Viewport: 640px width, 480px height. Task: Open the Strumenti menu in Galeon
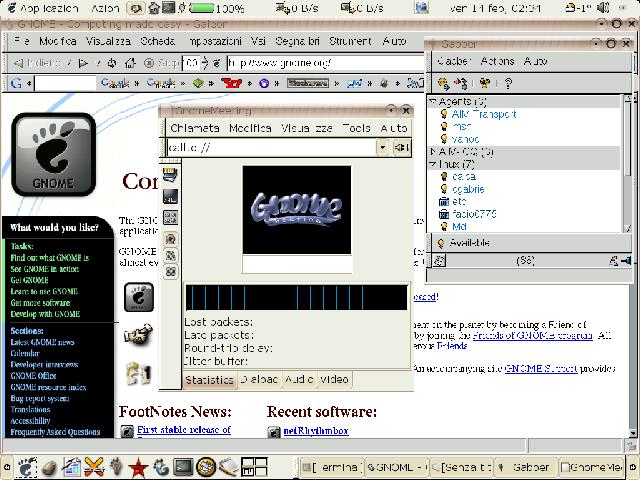(x=350, y=41)
